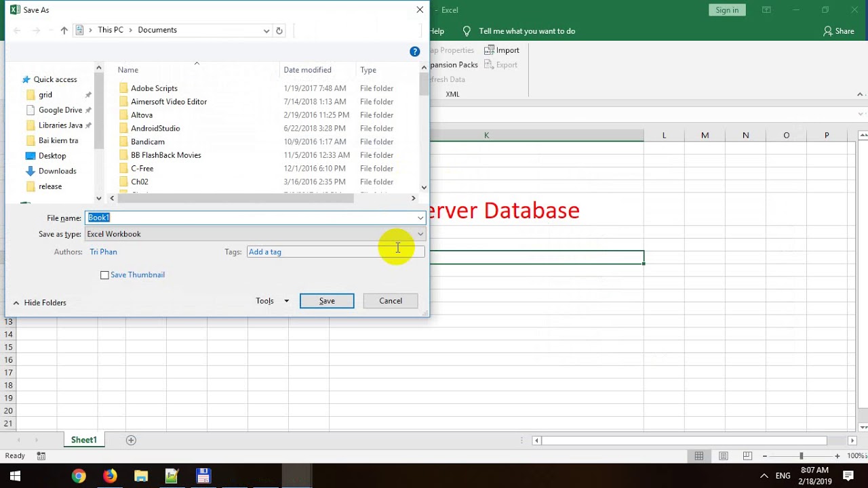Expand the File name history dropdown
Screen dimensions: 868x488
pyautogui.click(x=420, y=218)
